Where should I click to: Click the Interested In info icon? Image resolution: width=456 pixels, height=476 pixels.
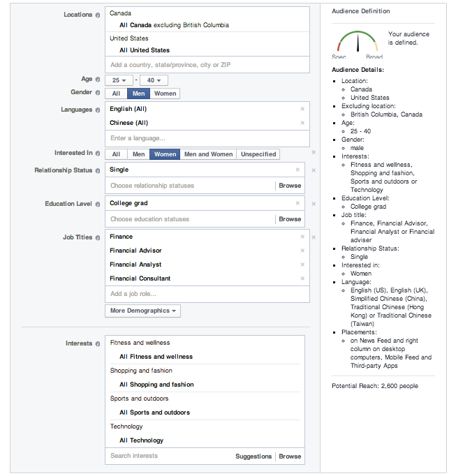[x=98, y=154]
